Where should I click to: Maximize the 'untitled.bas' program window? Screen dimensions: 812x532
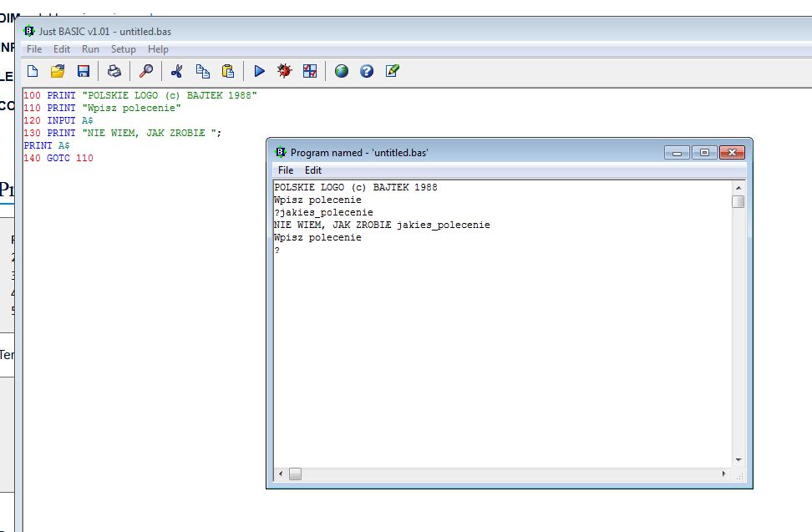pos(704,152)
